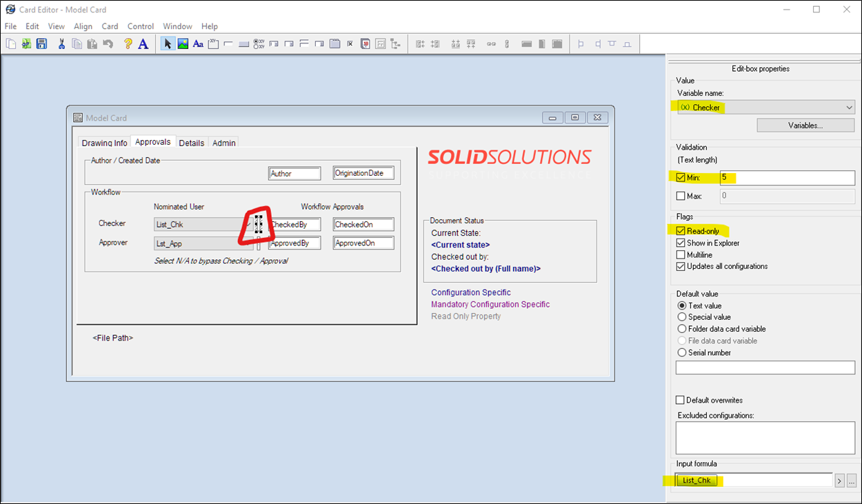Click the yellow Help question mark icon
This screenshot has height=504, width=862.
[128, 43]
